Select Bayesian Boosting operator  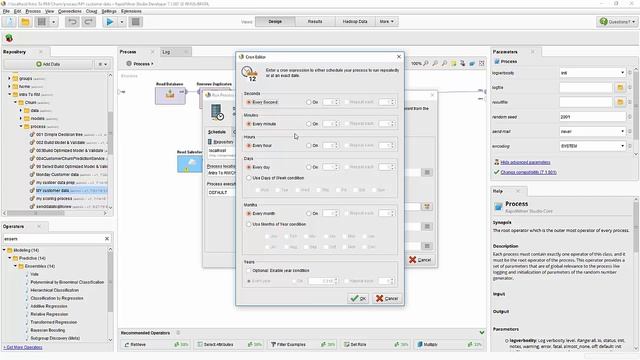click(x=48, y=330)
